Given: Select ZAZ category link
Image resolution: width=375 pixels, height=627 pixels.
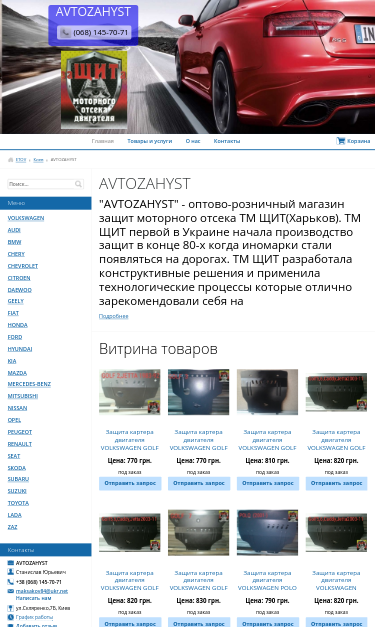Looking at the screenshot, I should [x=12, y=527].
